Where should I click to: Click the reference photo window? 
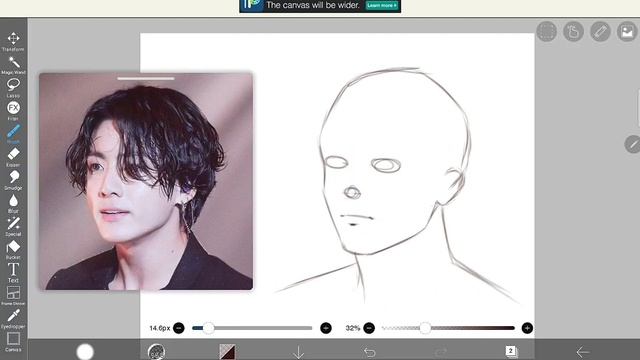point(146,182)
